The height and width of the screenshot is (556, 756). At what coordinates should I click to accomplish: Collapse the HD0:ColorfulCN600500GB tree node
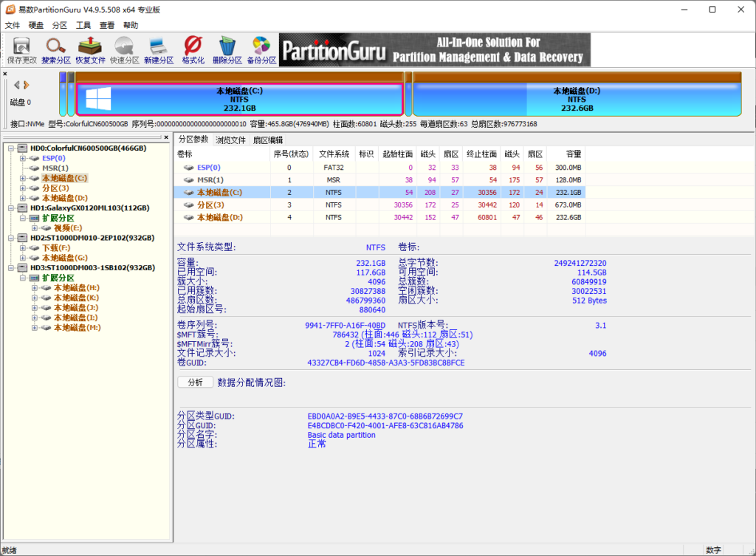click(x=10, y=148)
